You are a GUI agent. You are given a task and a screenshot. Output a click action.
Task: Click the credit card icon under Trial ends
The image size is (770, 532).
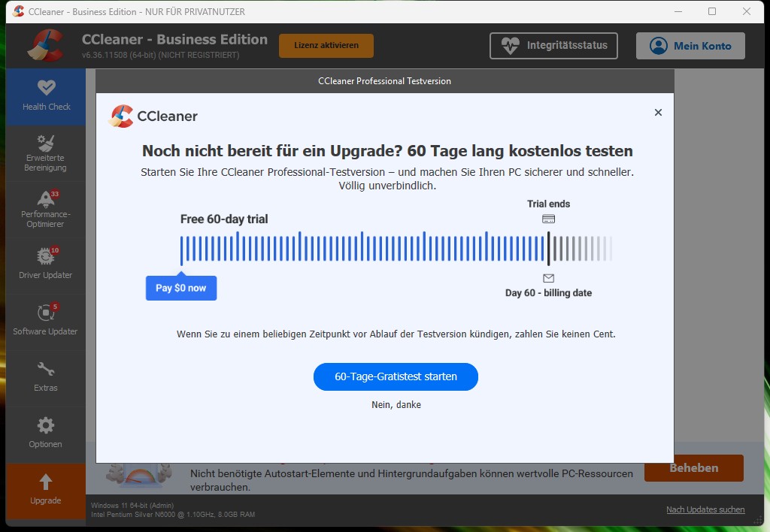tap(548, 219)
